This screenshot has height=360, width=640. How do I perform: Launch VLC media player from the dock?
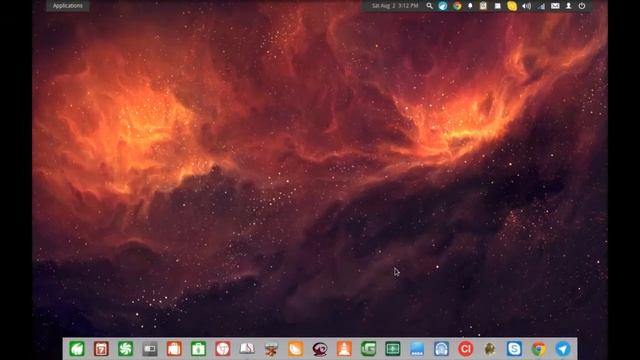[344, 349]
